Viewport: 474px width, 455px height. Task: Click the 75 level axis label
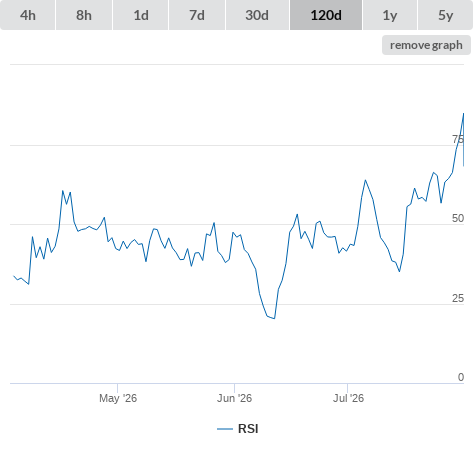click(458, 139)
